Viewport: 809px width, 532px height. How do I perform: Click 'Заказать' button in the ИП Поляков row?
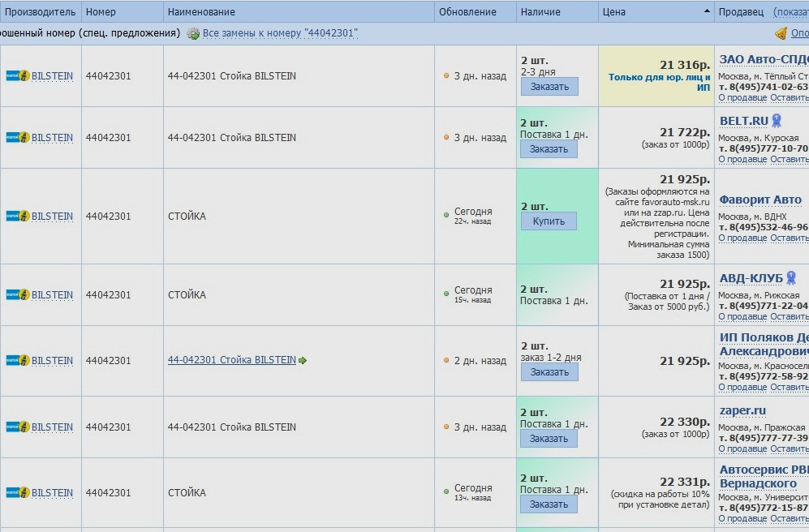click(549, 372)
